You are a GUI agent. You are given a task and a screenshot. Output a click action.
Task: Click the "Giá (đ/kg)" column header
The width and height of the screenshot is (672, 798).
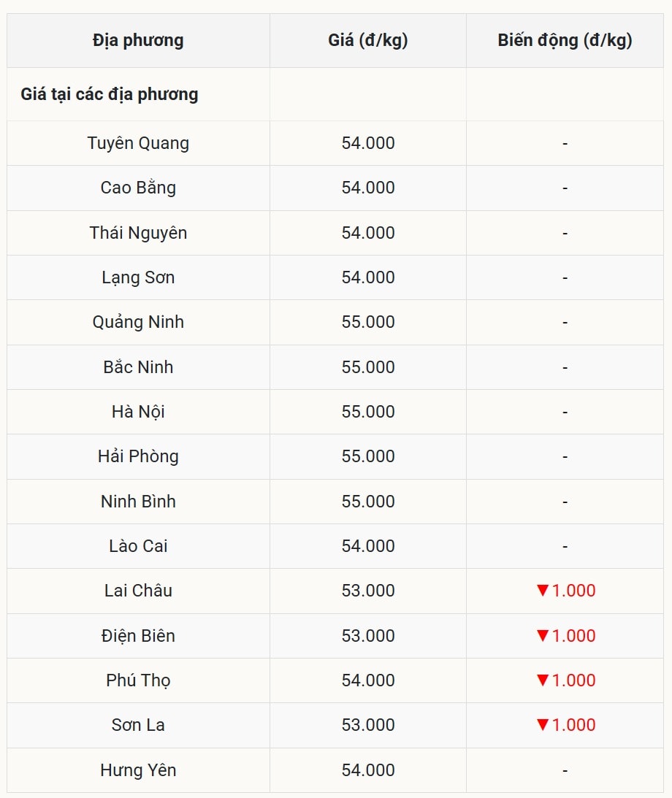pos(368,40)
